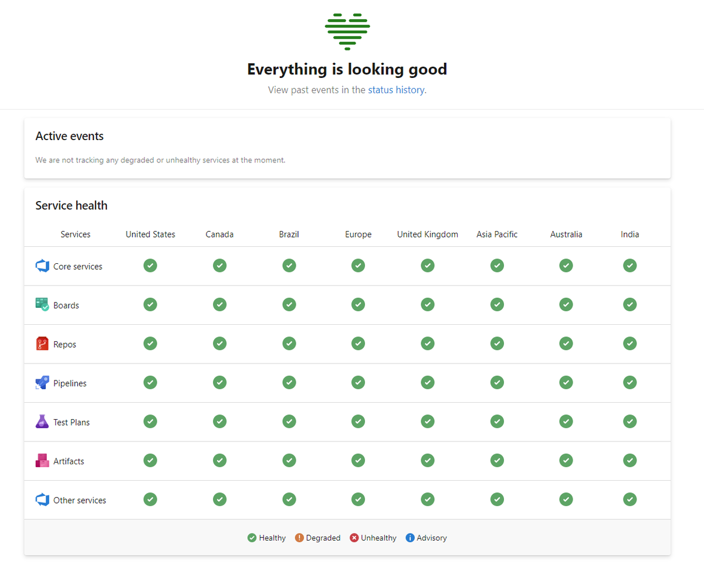Click the Advisory legend icon
Screen dimensions: 704x588
pos(410,538)
